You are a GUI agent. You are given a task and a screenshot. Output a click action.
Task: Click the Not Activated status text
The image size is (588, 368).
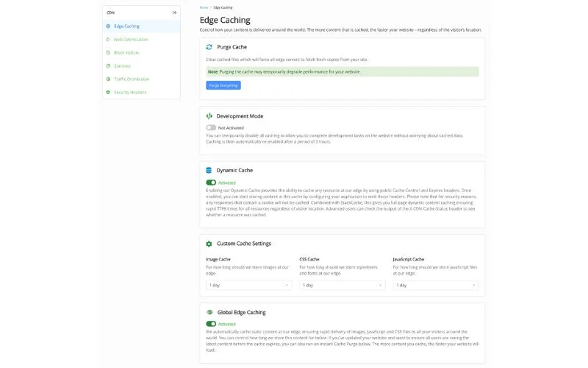[231, 127]
